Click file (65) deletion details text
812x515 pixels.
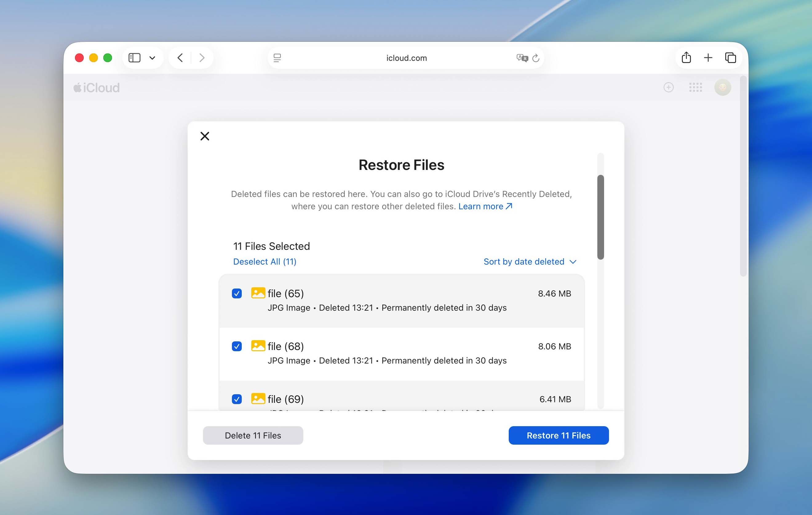(x=387, y=308)
